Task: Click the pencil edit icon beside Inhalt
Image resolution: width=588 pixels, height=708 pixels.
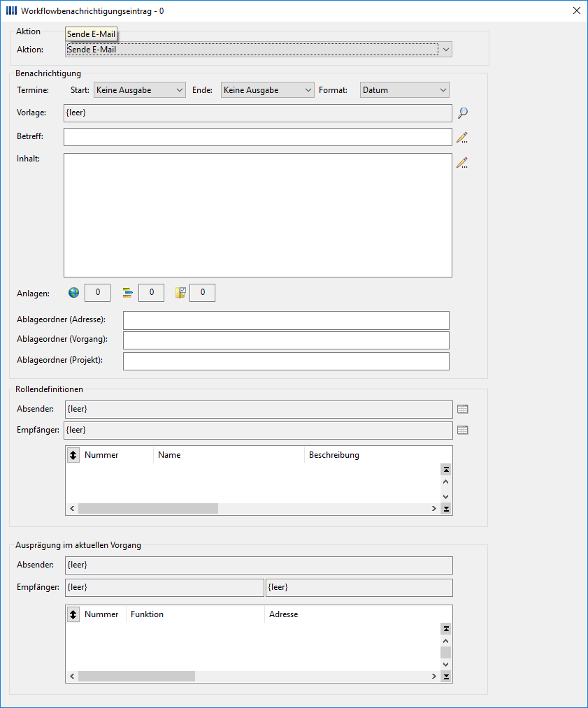Action: 462,163
